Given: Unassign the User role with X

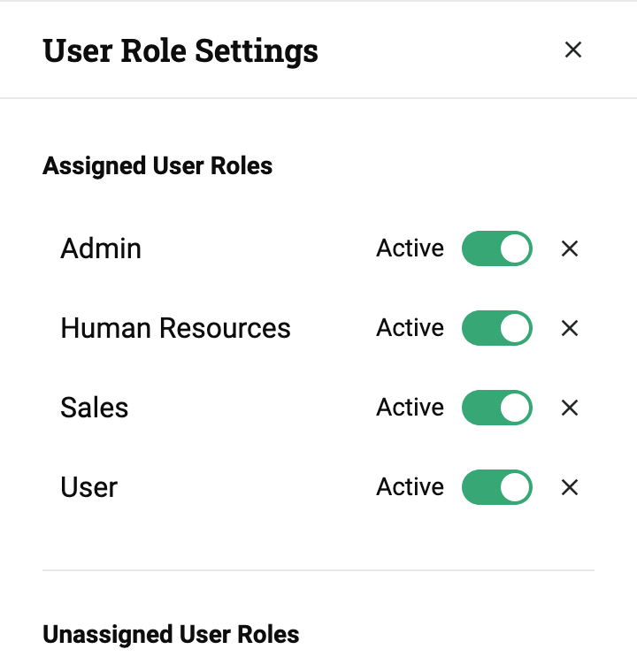Looking at the screenshot, I should [570, 487].
